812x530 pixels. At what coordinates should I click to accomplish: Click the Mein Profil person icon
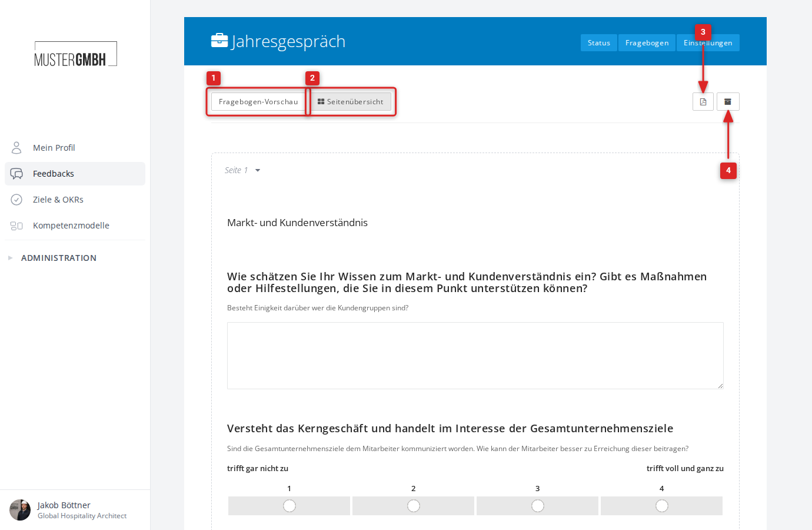16,147
